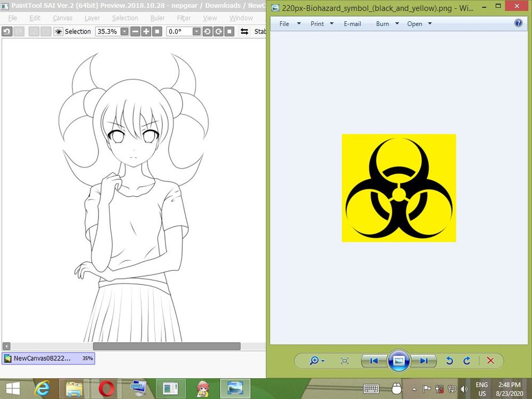The height and width of the screenshot is (399, 532).
Task: Open SAI Window menu
Action: (x=241, y=18)
